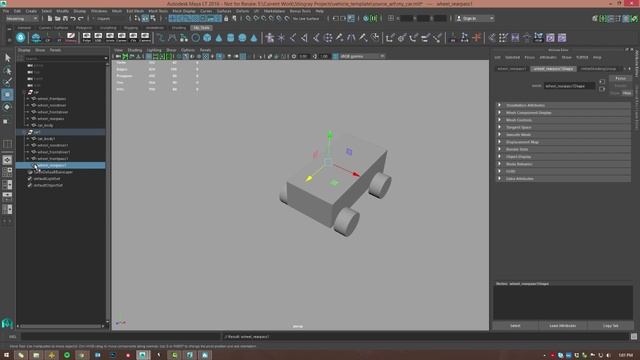Viewport: 640px width, 360px height.
Task: Click the Presets button
Action: tap(620, 86)
